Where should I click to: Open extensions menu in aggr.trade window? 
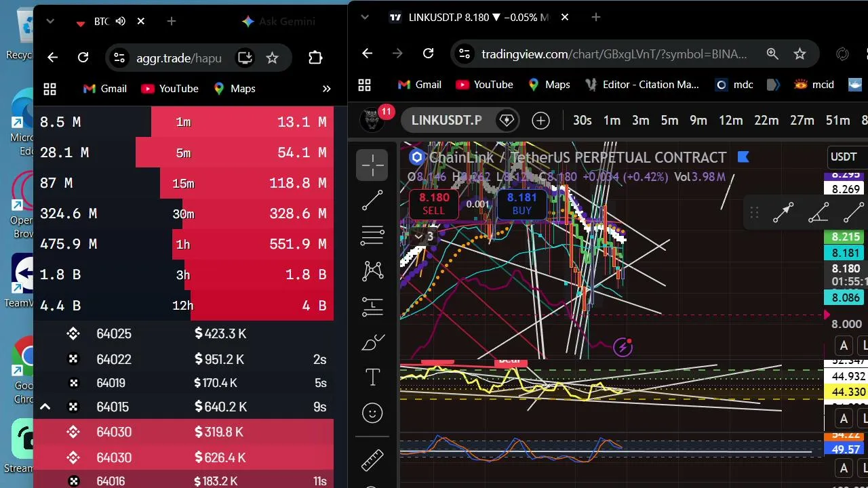tap(315, 58)
